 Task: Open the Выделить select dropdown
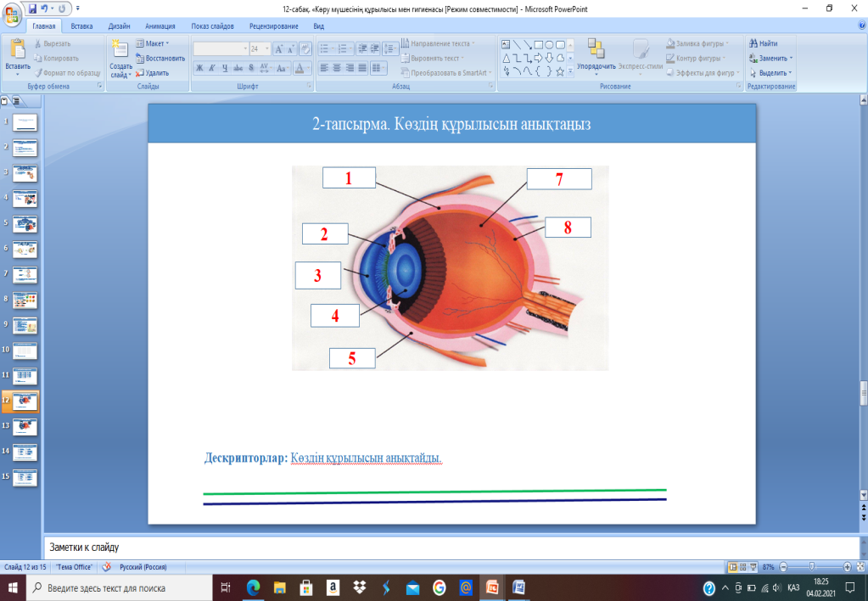[775, 72]
